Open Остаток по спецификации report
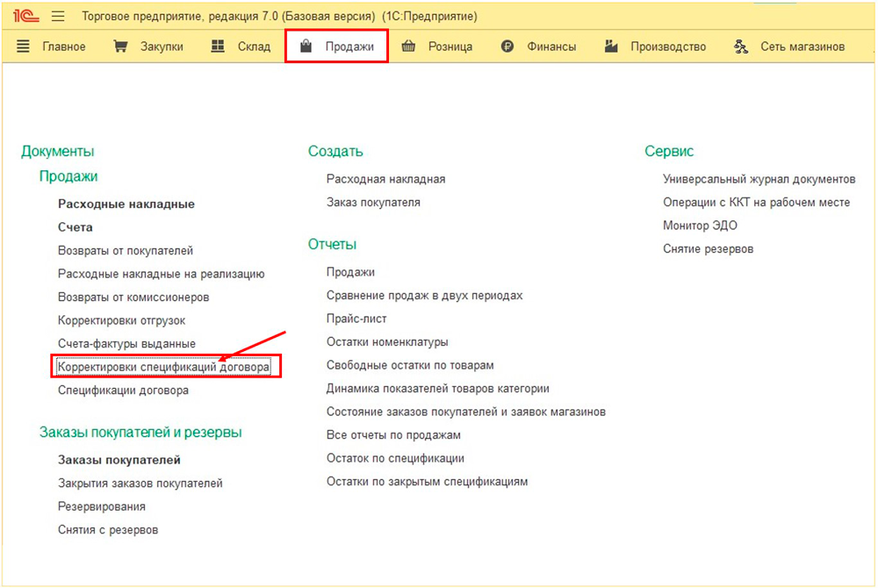Screen dimensions: 878x588 [x=395, y=458]
